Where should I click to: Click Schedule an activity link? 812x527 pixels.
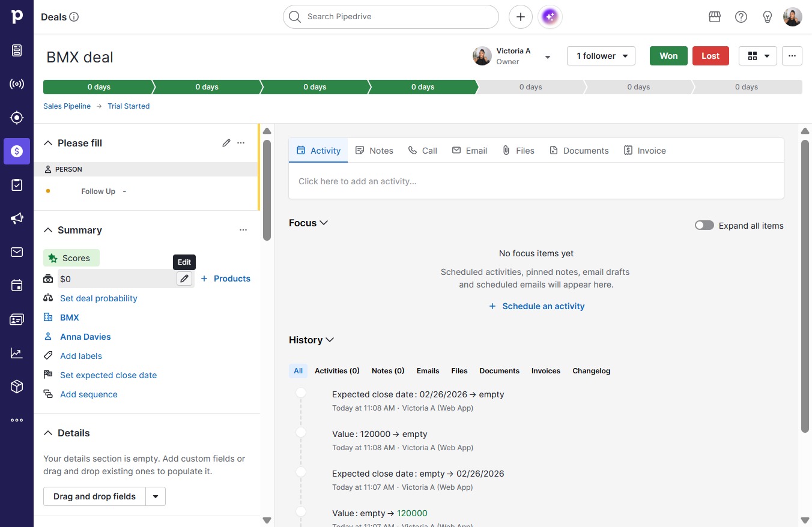(x=537, y=306)
